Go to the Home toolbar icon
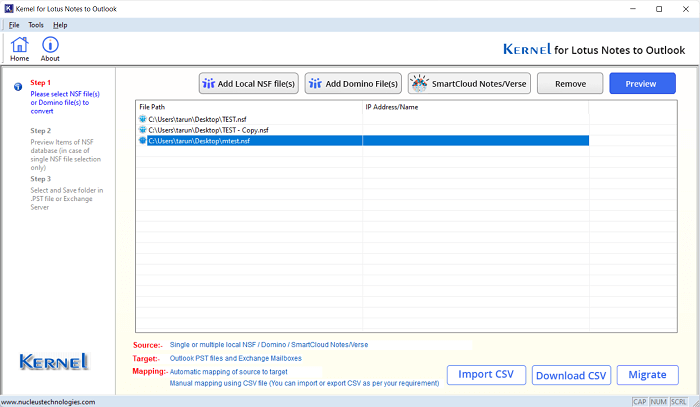The width and height of the screenshot is (700, 407). tap(20, 49)
